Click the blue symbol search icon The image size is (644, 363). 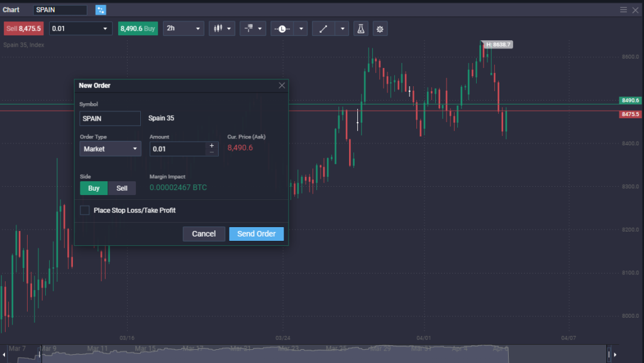(x=101, y=9)
